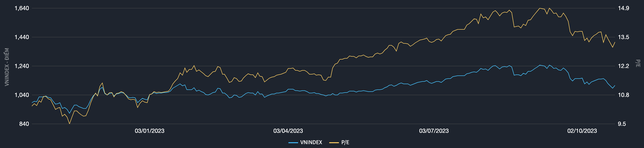Screen dimensions: 644x148
Task: Click the 840 left axis value
Action: (x=24, y=124)
